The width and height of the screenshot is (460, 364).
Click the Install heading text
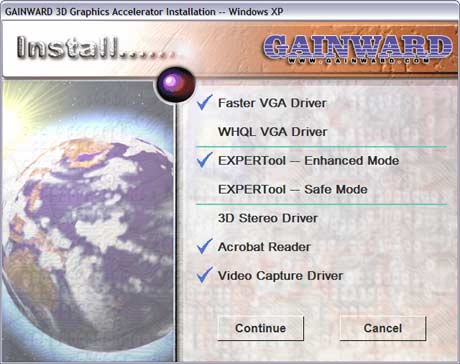[x=95, y=48]
